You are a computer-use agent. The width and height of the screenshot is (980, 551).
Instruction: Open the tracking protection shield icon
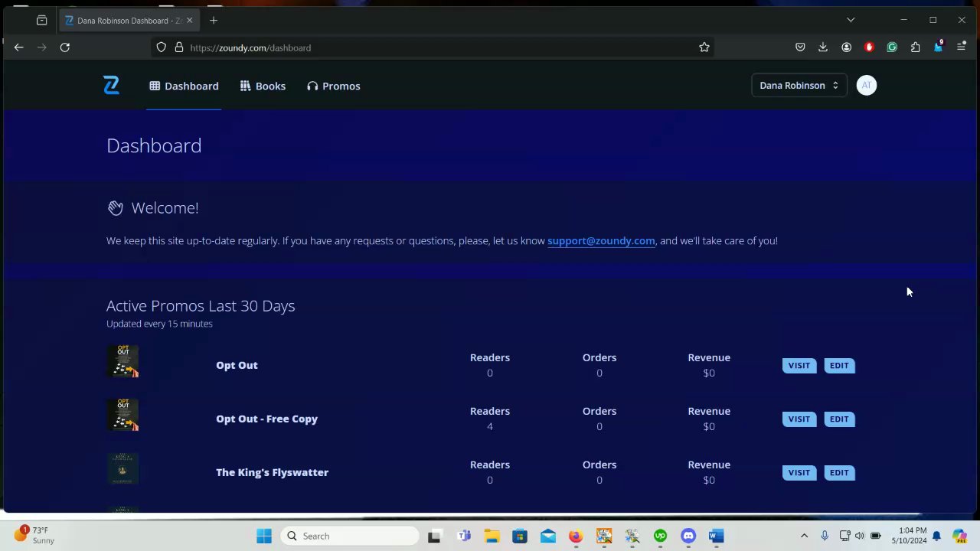[161, 47]
